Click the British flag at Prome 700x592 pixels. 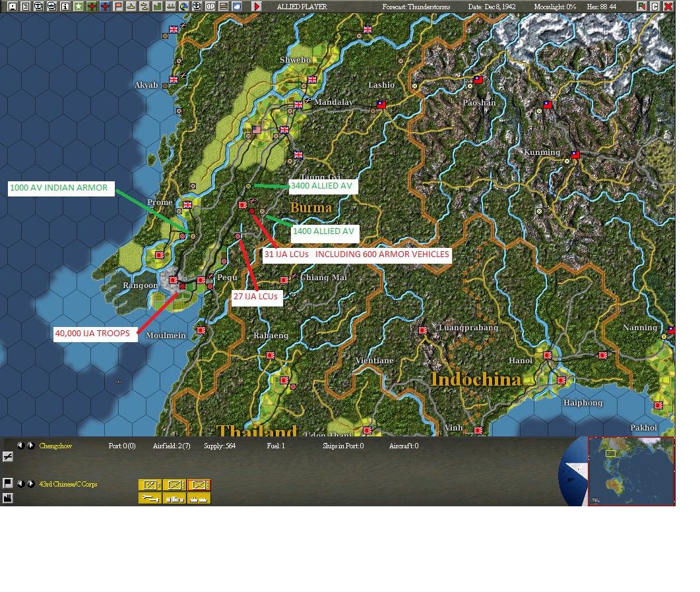[x=187, y=205]
